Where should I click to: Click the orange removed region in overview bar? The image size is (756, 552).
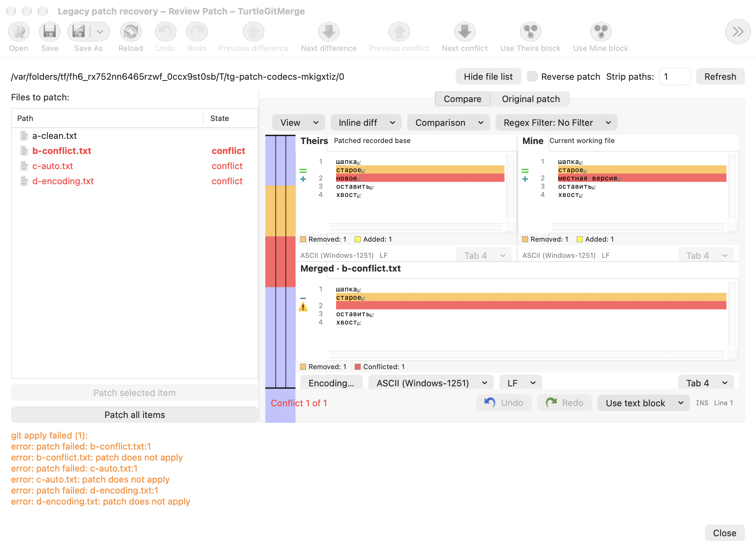[x=280, y=211]
